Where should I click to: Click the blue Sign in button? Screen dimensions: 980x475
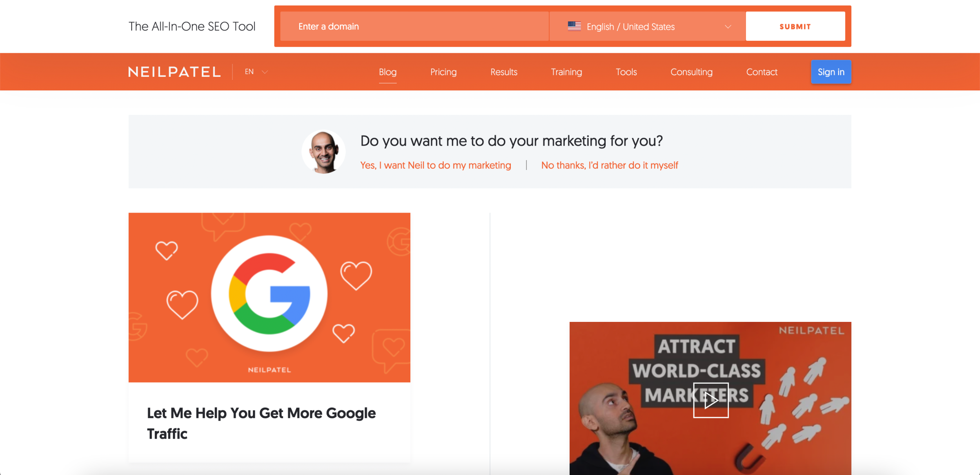(831, 72)
